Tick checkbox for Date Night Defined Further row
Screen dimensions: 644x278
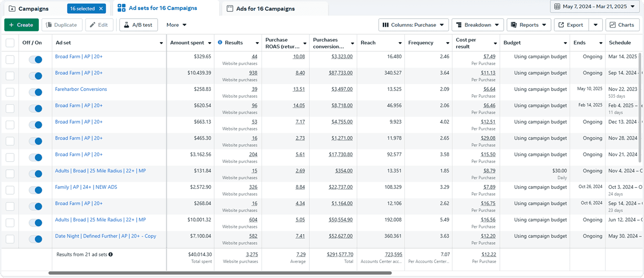10,239
